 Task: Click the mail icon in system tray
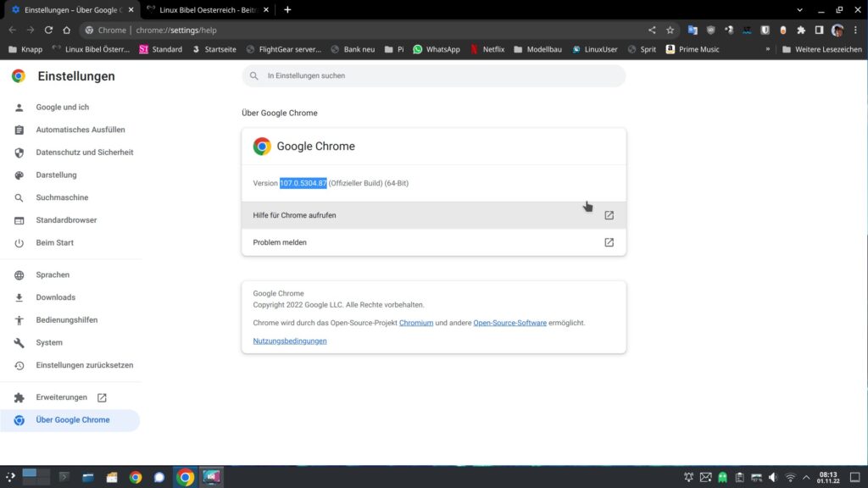tap(705, 478)
